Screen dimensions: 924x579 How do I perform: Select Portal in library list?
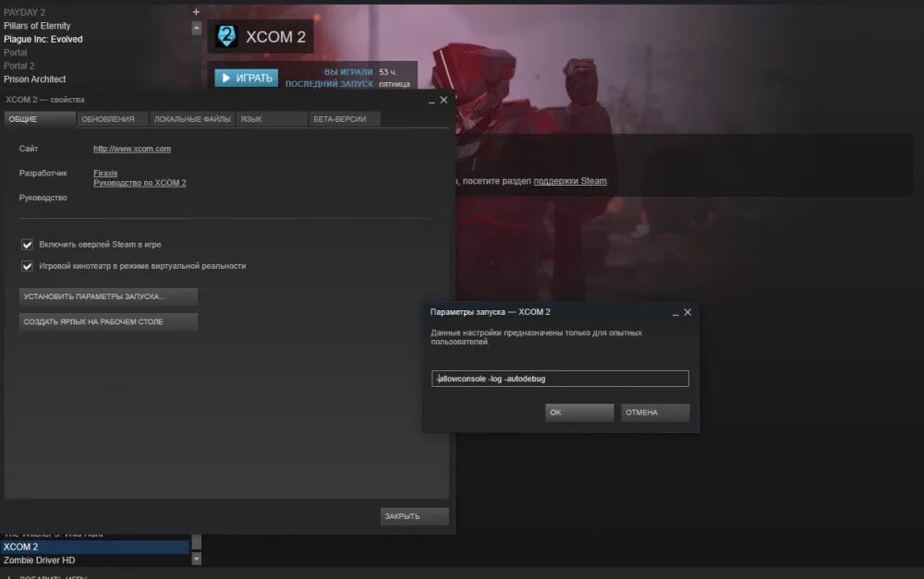tap(16, 53)
